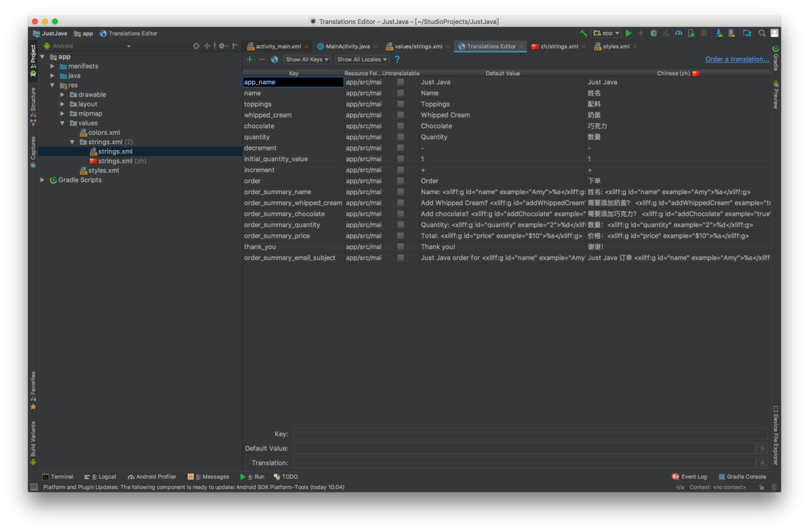Toggle Untranslatable checkbox for name row
This screenshot has width=809, height=532.
pos(401,93)
